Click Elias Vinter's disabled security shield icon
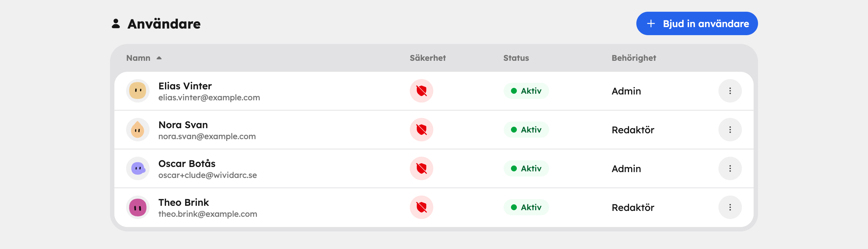868x249 pixels. (422, 91)
